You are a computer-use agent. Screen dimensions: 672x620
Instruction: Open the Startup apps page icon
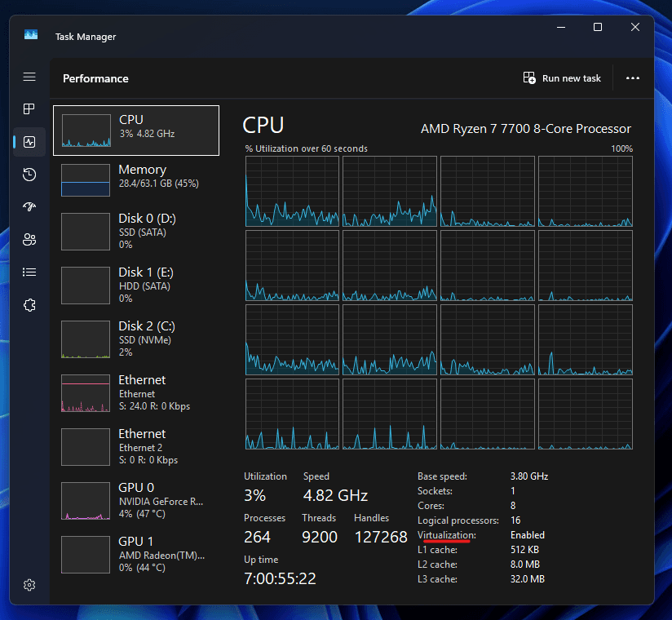29,207
